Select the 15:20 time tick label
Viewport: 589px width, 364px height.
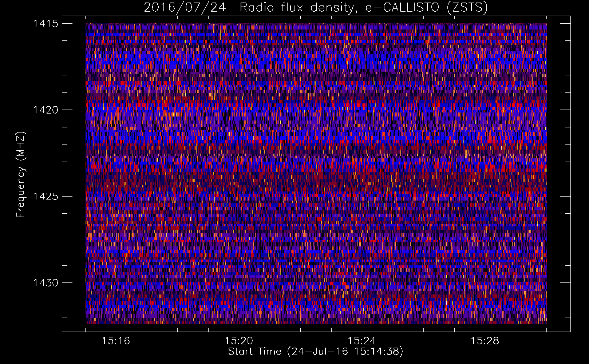[239, 341]
